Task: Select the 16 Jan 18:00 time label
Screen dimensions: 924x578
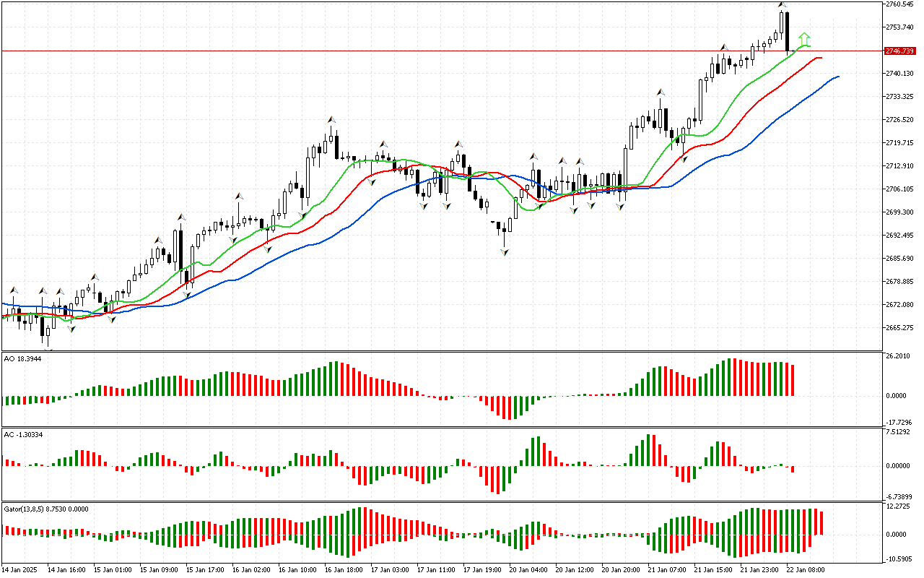Action: [344, 570]
